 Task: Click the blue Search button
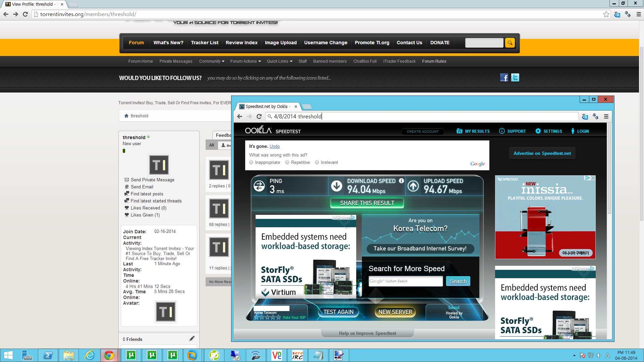[458, 281]
